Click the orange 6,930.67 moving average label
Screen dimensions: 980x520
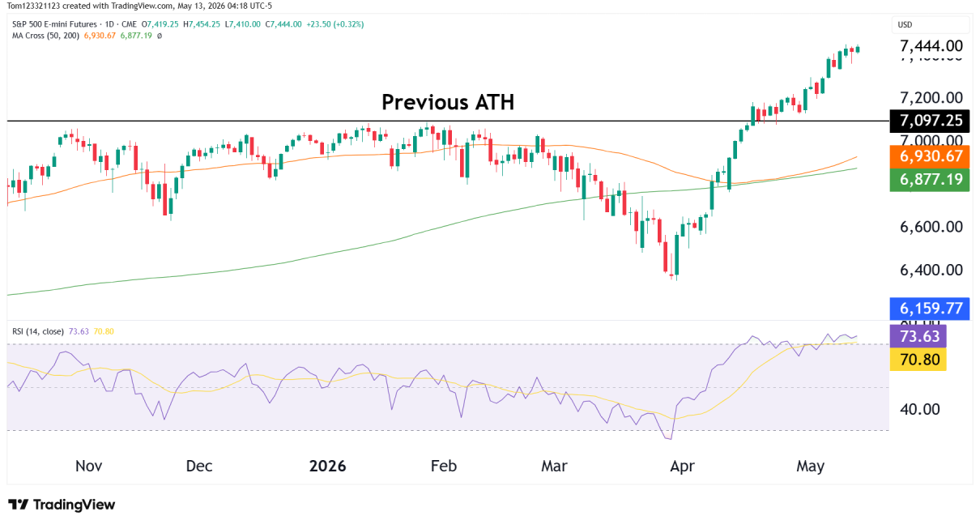[931, 157]
